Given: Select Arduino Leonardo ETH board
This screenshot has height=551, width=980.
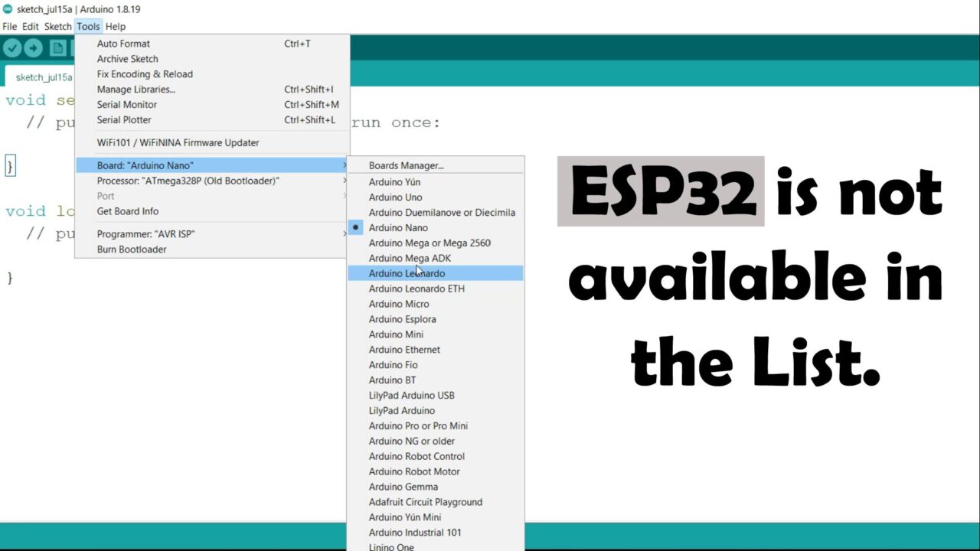Looking at the screenshot, I should point(436,289).
